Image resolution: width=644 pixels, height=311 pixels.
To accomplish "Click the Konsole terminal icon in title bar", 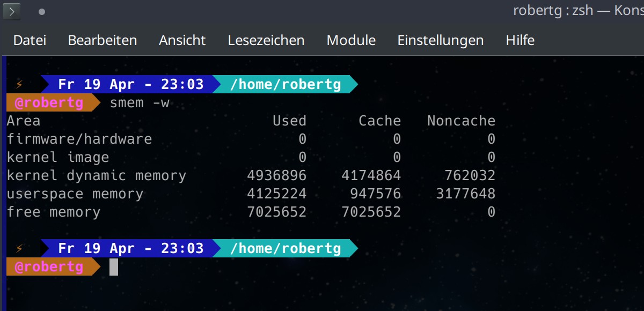I will [x=12, y=11].
